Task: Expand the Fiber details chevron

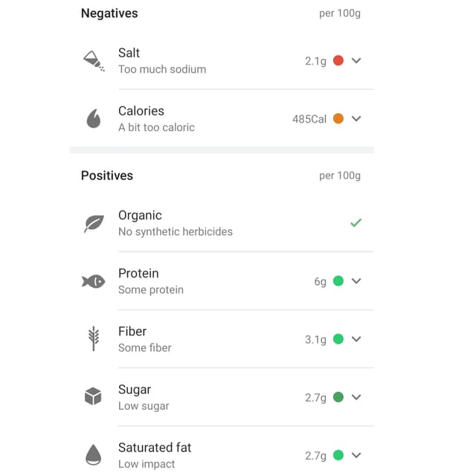Action: tap(356, 339)
